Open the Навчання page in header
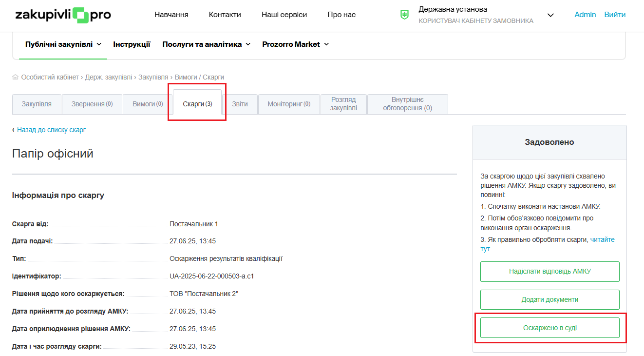Viewport: 644px width, 356px height. [x=171, y=15]
